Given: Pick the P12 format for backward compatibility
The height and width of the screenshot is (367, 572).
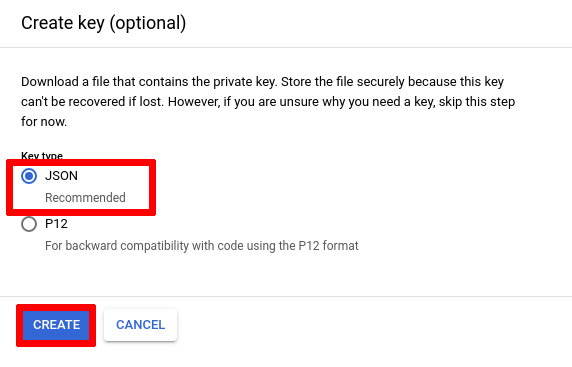Looking at the screenshot, I should 29,224.
